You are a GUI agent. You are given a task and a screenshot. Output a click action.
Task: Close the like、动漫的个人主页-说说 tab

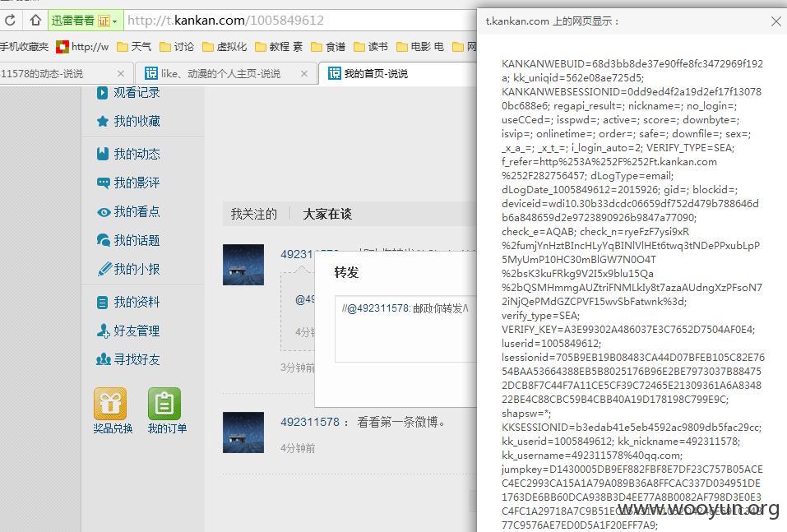pyautogui.click(x=304, y=74)
